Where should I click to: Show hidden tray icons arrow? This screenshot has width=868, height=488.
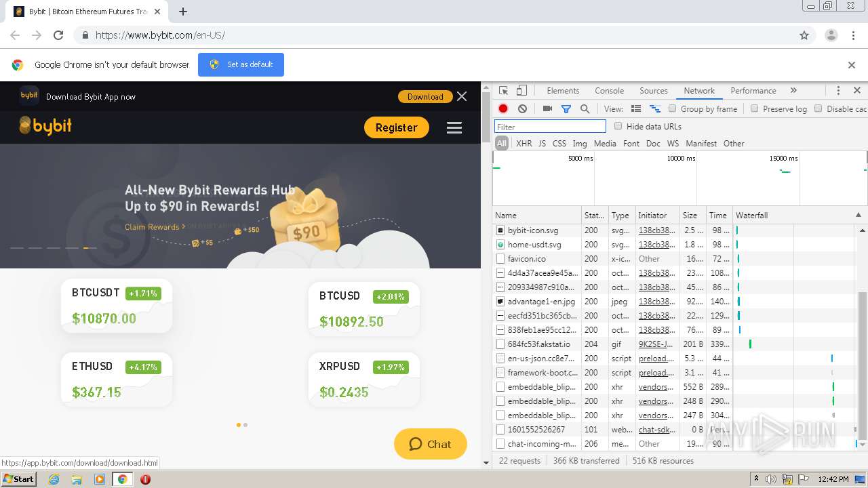pos(756,479)
